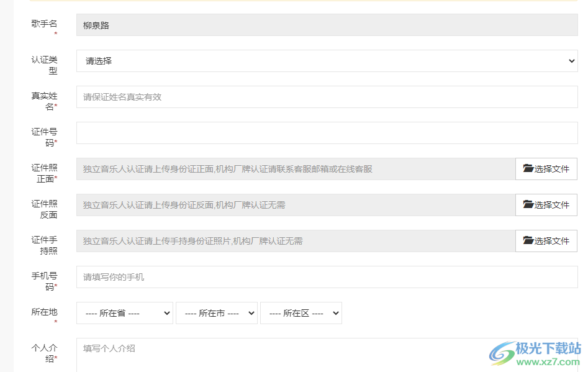Image resolution: width=588 pixels, height=372 pixels.
Task: Expand the 所在区 district dropdown
Action: (x=301, y=313)
